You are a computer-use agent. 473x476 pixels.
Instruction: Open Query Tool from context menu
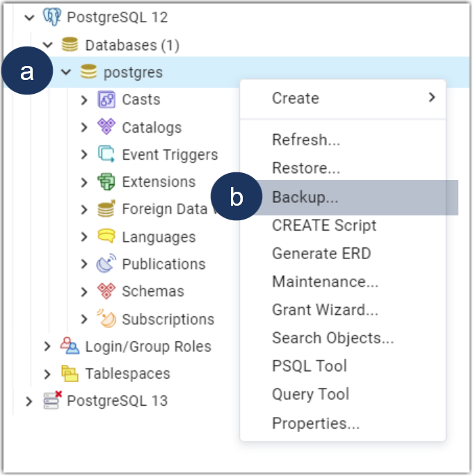click(310, 395)
